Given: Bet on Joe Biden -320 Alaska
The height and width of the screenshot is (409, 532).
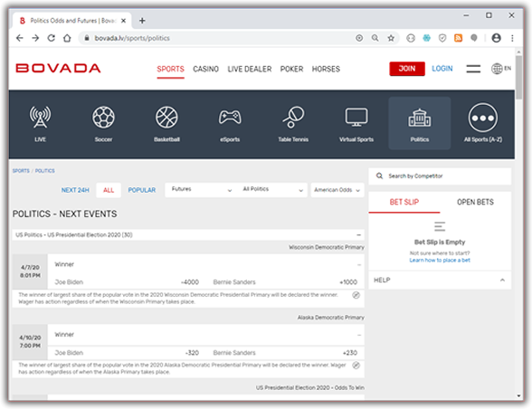Looking at the screenshot, I should pyautogui.click(x=127, y=353).
